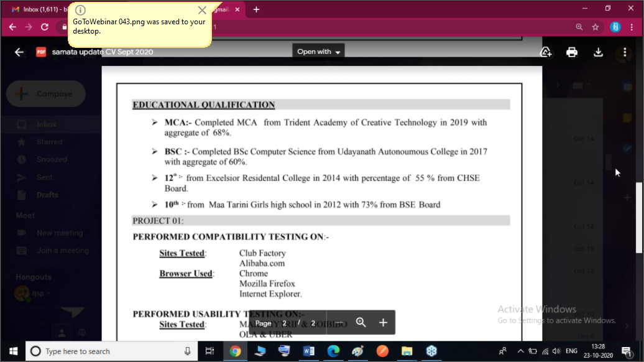Bookmark this page with the star icon
The image size is (644, 362).
pos(596,27)
